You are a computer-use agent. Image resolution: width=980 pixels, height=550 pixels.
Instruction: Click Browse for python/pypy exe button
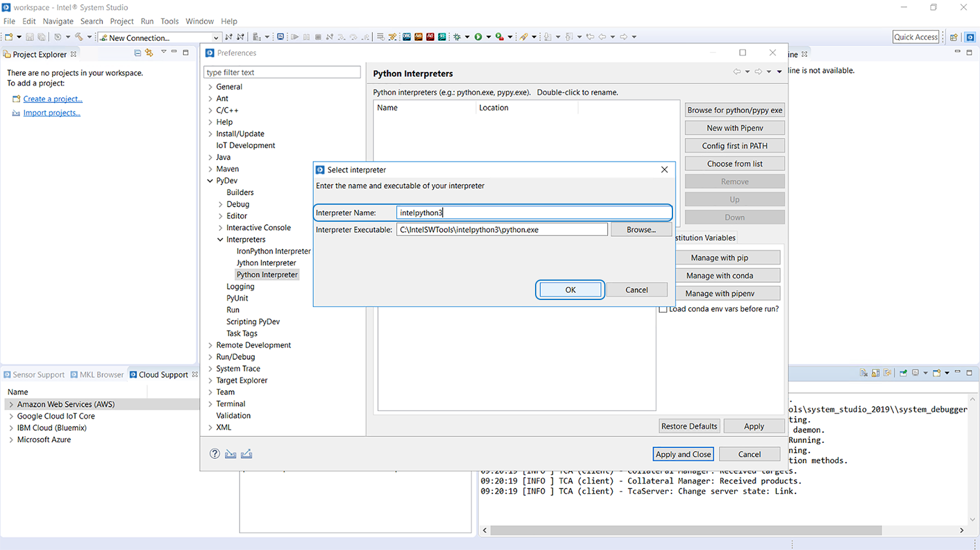coord(735,110)
